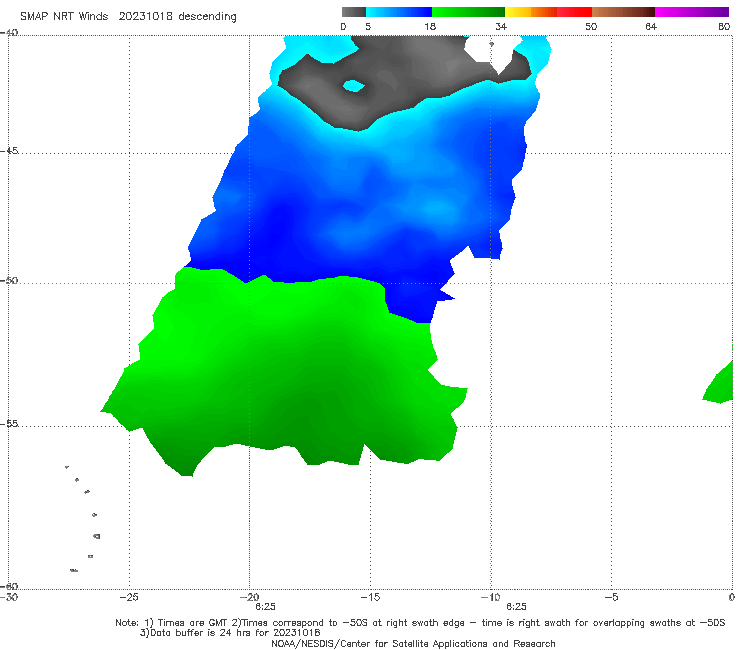Pick the green segment of the color bar
This screenshot has width=740, height=650.
coord(468,12)
